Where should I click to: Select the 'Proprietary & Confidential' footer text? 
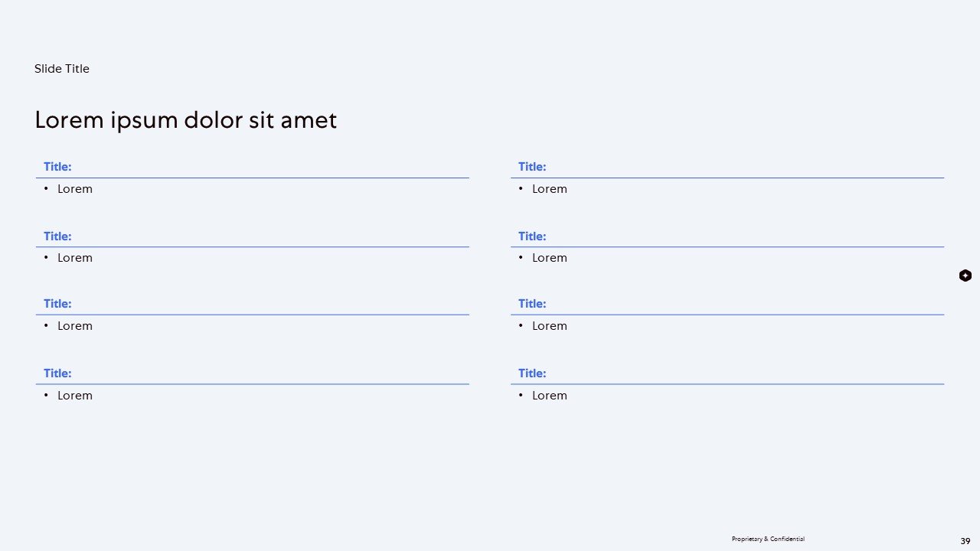click(768, 539)
